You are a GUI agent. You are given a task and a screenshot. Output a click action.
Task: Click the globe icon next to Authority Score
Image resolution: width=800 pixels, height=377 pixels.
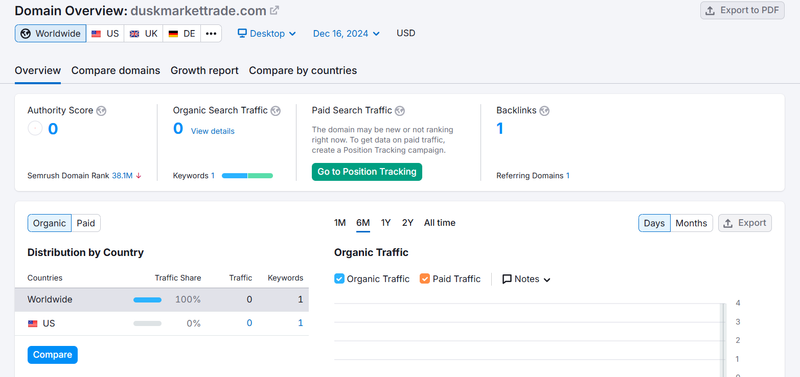coord(101,111)
